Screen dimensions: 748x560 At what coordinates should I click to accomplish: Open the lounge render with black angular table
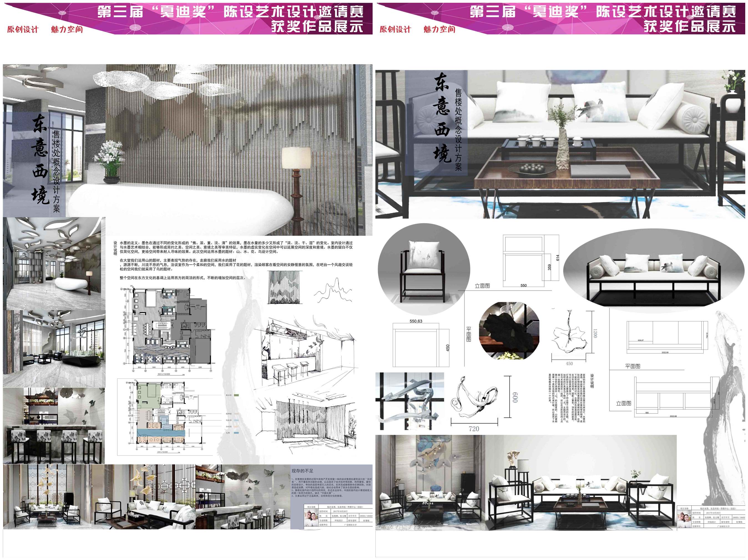click(x=54, y=349)
